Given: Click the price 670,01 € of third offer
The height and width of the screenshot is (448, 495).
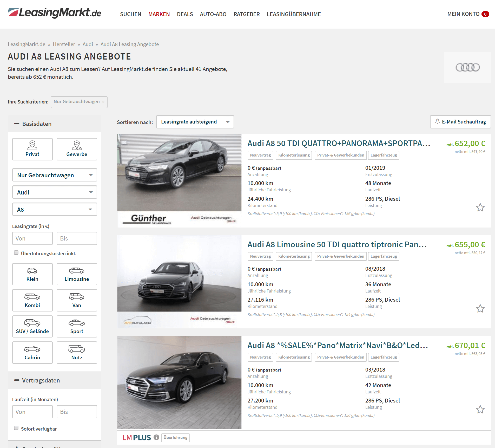Looking at the screenshot, I should pos(470,346).
